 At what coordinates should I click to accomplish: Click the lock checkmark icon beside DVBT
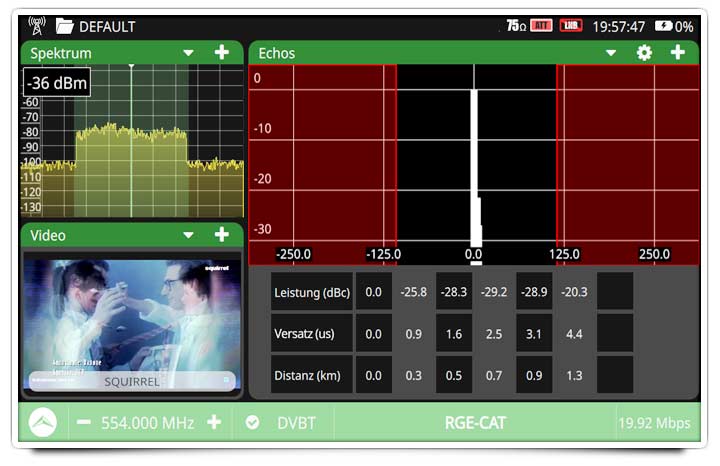click(252, 422)
